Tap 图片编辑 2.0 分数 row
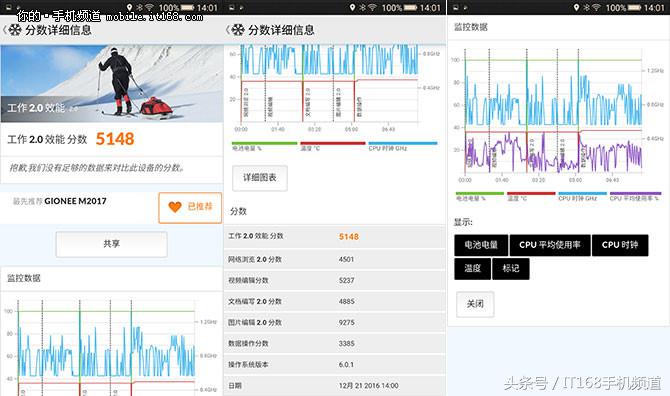Viewport: 670px width, 396px height. pyautogui.click(x=335, y=323)
